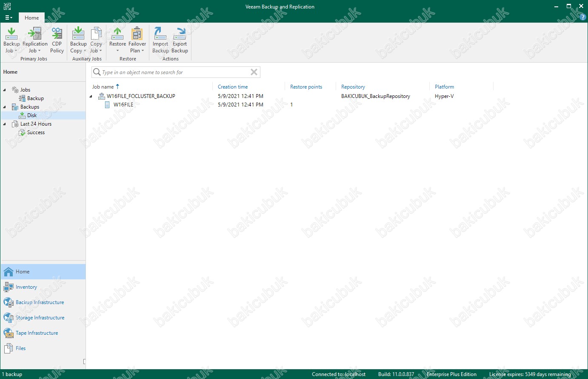The image size is (588, 379).
Task: Open Inventory view label
Action: tap(26, 287)
